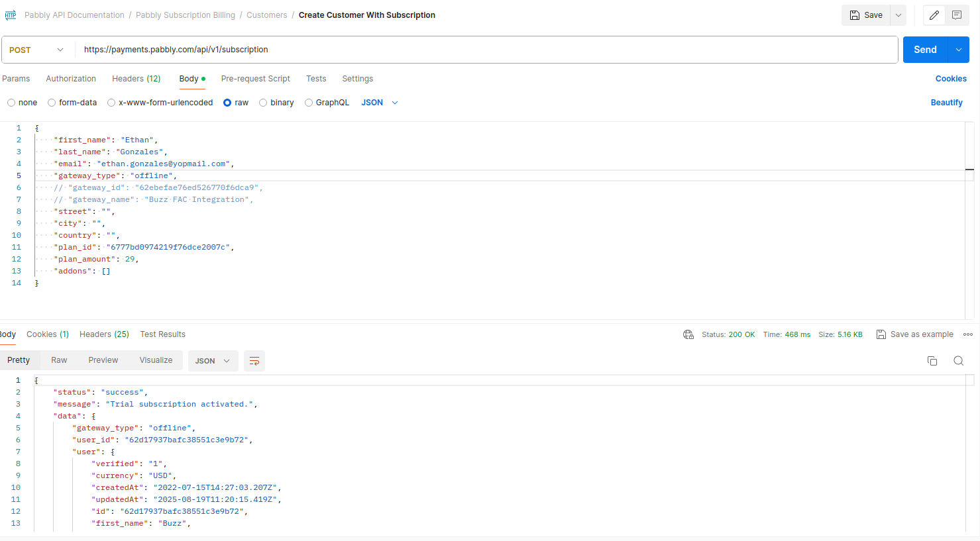Click the "user_id" line in response

click(x=162, y=440)
